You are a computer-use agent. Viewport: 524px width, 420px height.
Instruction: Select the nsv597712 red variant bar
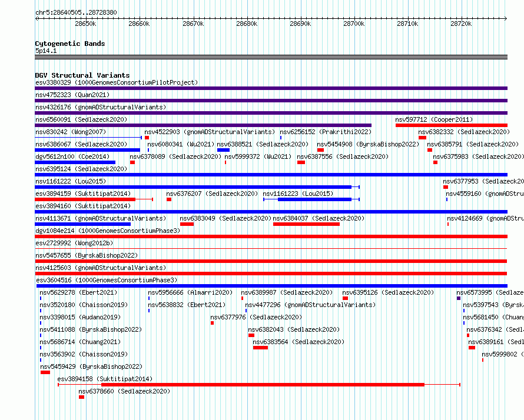(452, 125)
